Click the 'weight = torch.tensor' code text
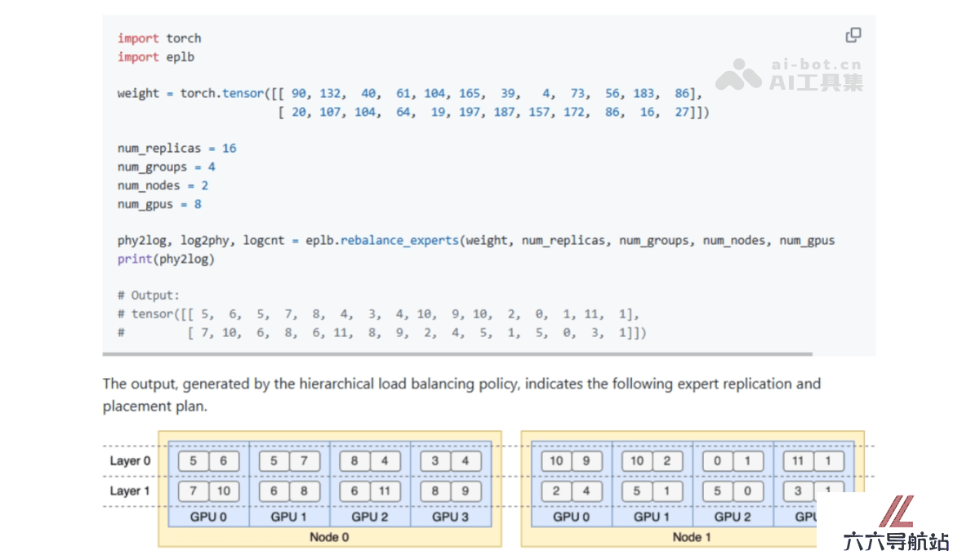Image resolution: width=980 pixels, height=551 pixels. 190,93
